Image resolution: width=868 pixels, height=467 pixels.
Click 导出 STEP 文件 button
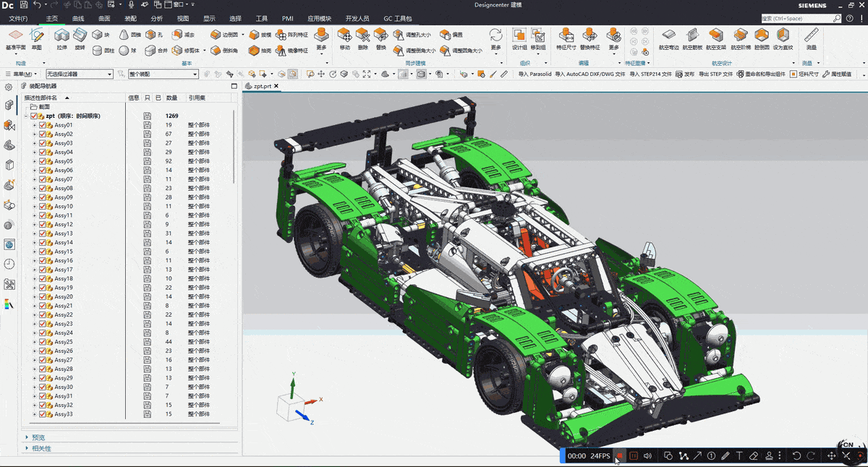(x=715, y=74)
